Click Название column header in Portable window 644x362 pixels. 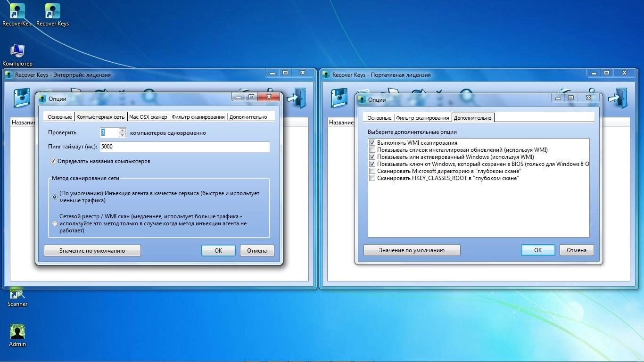341,122
